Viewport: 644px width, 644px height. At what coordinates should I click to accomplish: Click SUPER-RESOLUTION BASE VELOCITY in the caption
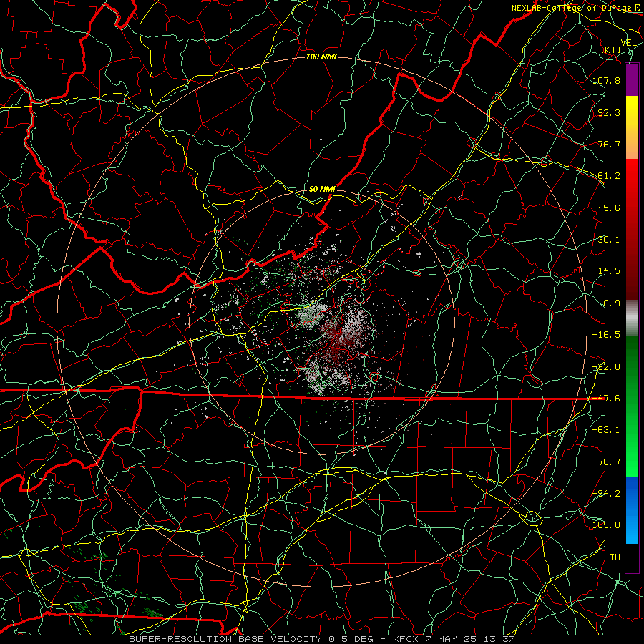[225, 639]
